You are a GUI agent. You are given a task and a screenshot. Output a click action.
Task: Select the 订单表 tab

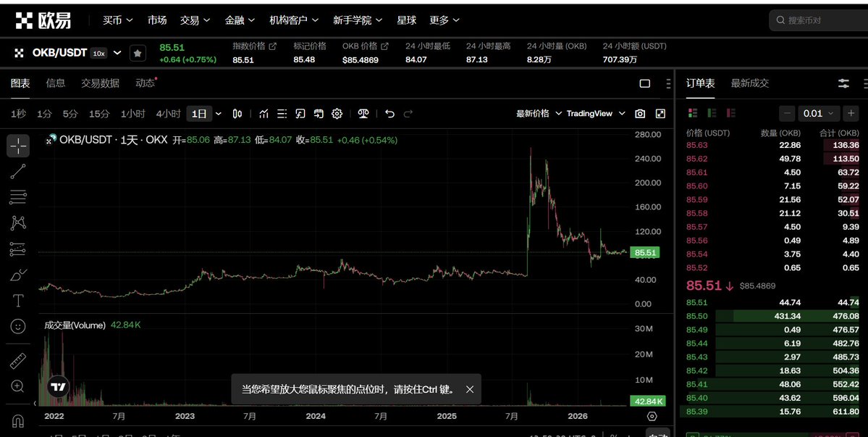coord(700,83)
